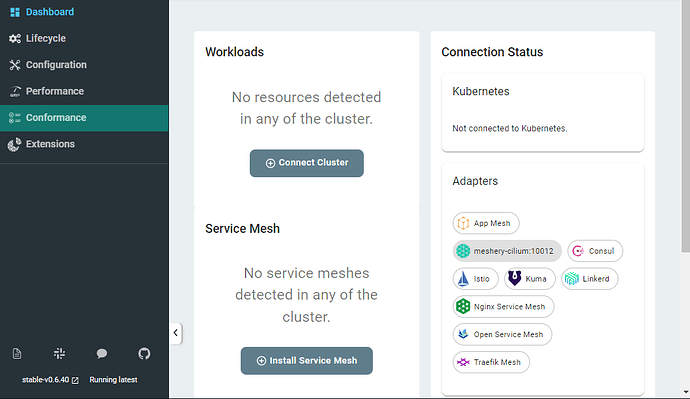Select the Nginx Service Mesh adapter chip

pos(503,306)
